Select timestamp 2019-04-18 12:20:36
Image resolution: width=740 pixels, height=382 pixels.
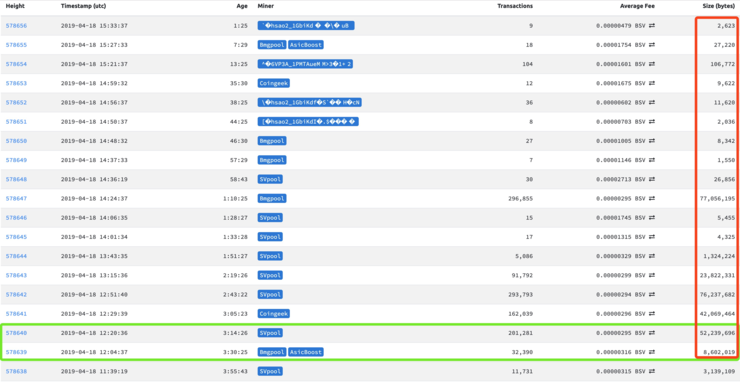click(x=94, y=333)
